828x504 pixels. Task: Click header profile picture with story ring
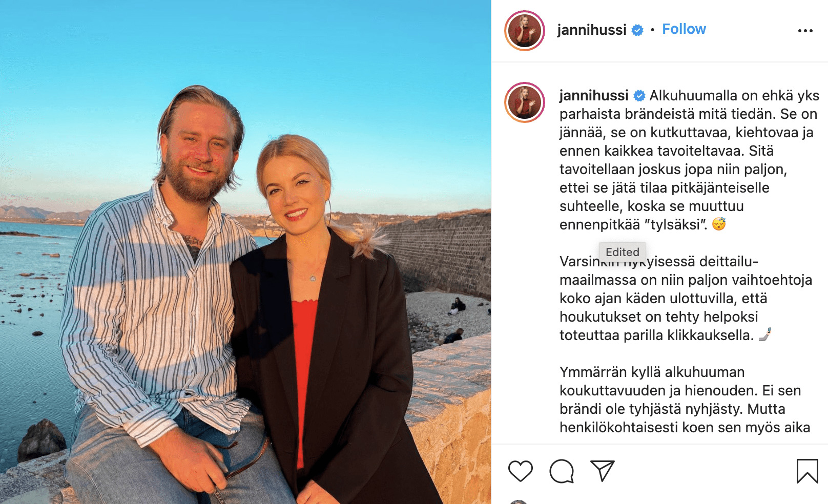pos(525,31)
